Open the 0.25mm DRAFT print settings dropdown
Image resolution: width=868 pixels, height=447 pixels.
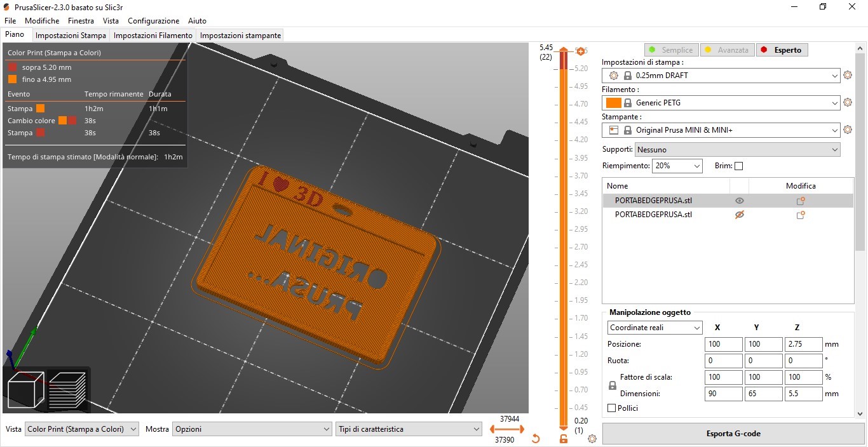[x=721, y=76]
